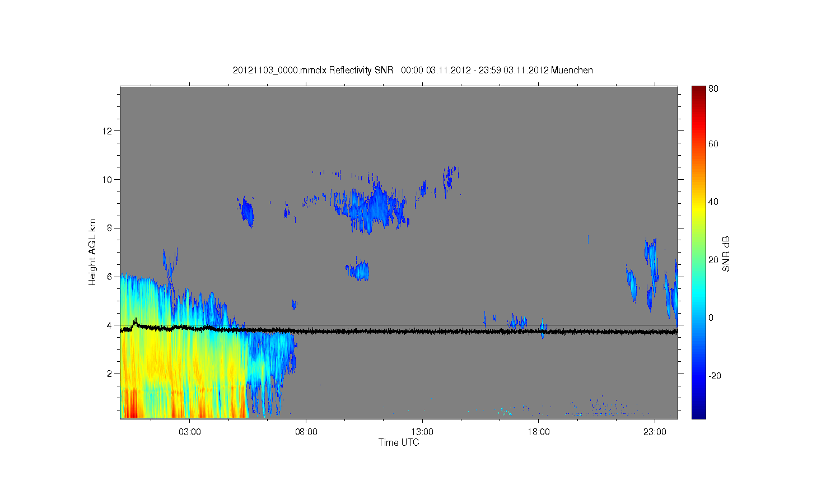Click the colorbar value 60
Viewport: 840px width, 504px height.
coord(713,144)
